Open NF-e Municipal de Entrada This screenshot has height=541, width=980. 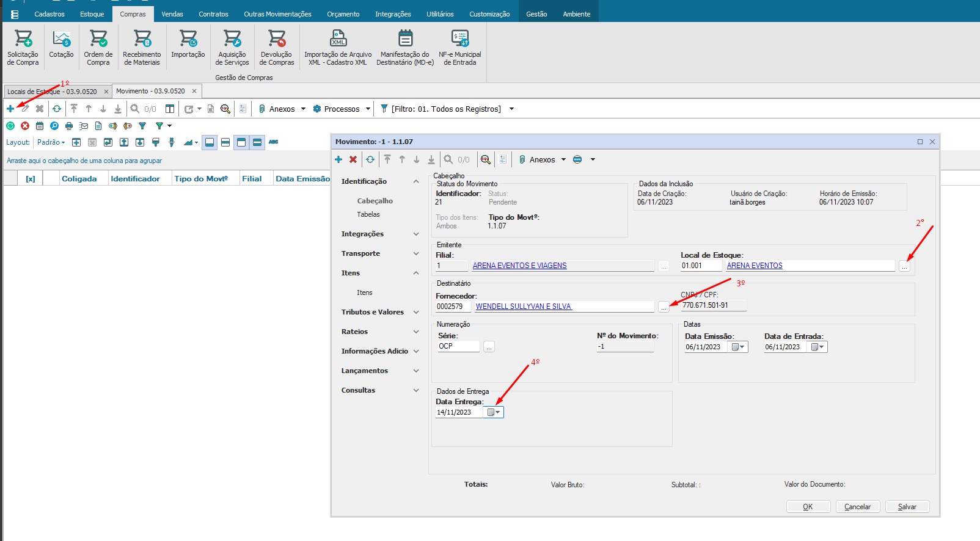459,47
